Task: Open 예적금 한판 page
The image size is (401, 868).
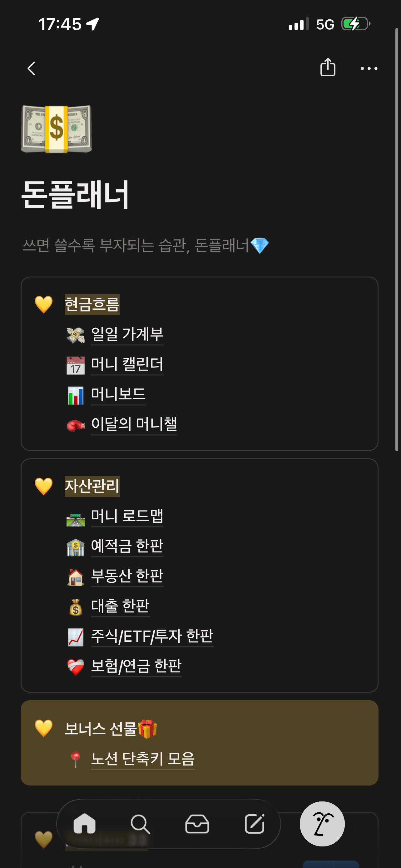Action: tap(127, 546)
